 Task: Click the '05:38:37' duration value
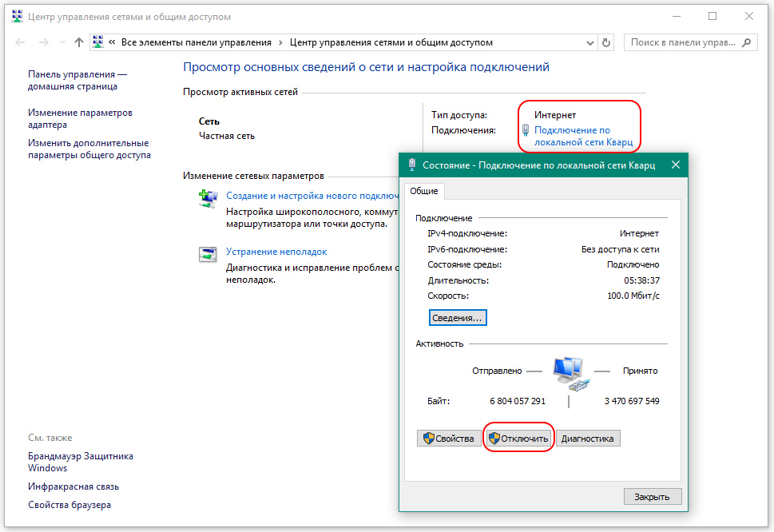pyautogui.click(x=641, y=280)
